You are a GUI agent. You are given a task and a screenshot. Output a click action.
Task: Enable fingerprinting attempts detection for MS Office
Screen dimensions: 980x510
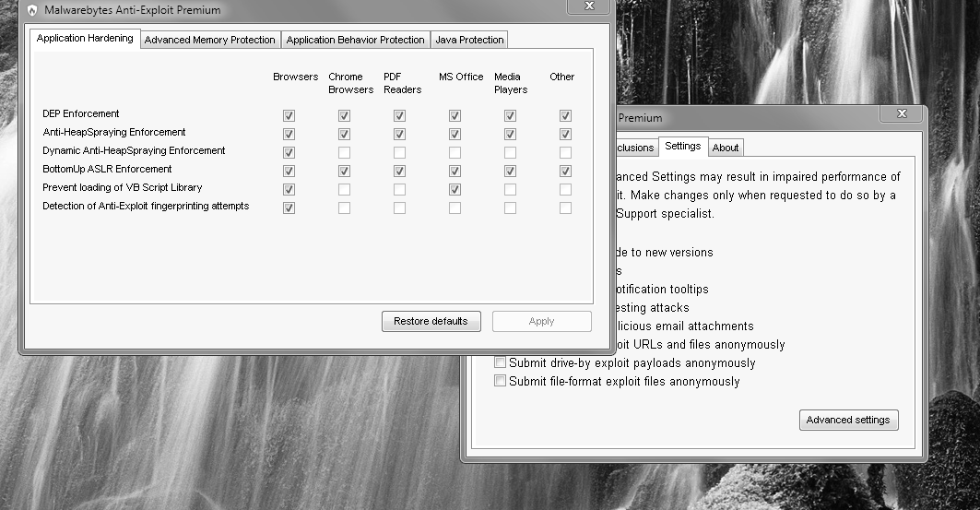(455, 208)
